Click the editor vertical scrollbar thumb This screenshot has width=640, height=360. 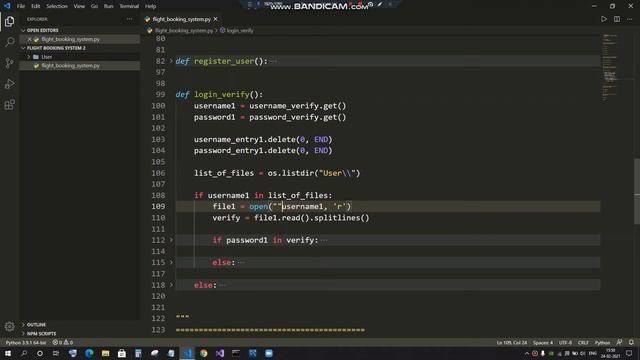tap(637, 191)
